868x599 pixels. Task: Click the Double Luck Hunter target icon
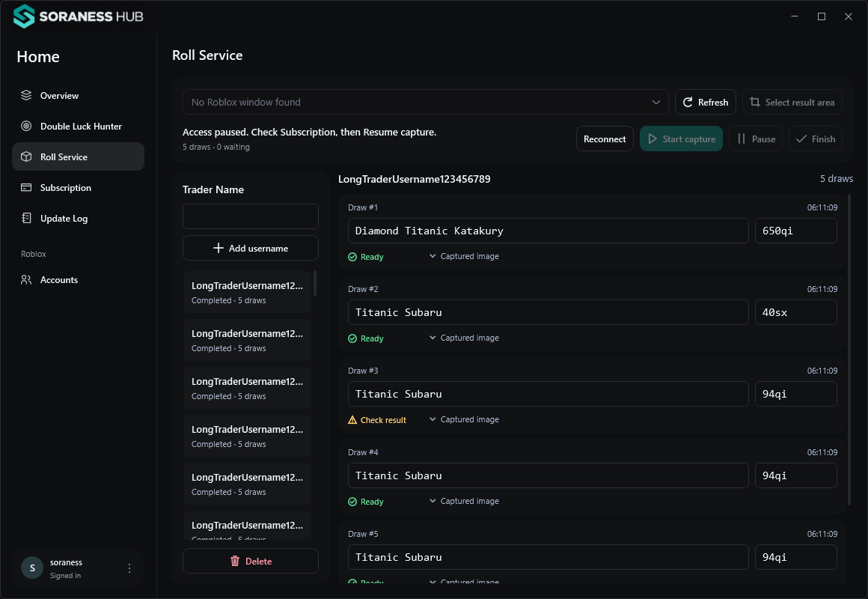coord(26,126)
